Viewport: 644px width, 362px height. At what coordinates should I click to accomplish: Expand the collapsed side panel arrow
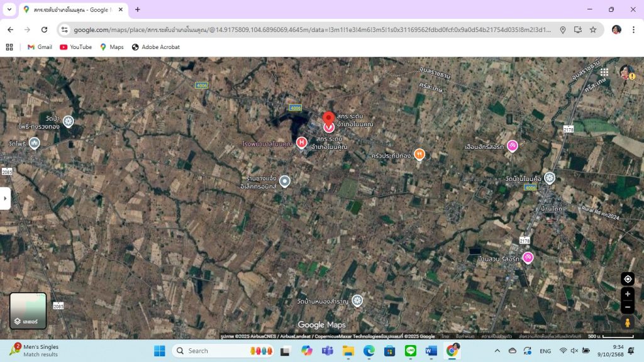[5, 198]
